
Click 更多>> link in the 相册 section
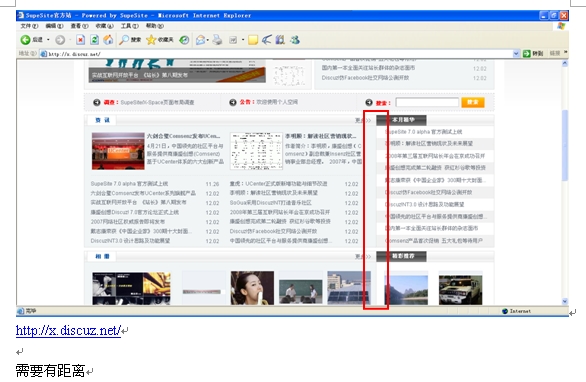coord(363,256)
